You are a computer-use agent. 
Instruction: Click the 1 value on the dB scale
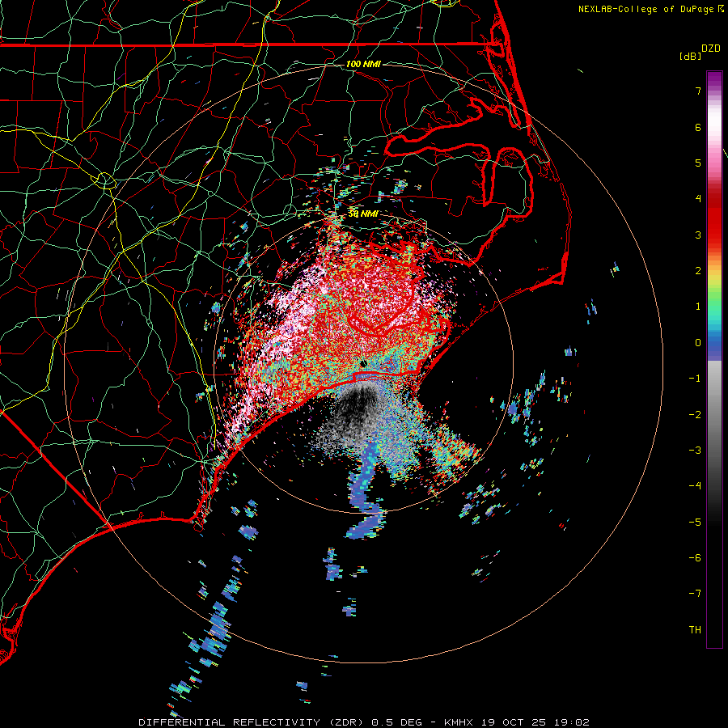click(698, 307)
